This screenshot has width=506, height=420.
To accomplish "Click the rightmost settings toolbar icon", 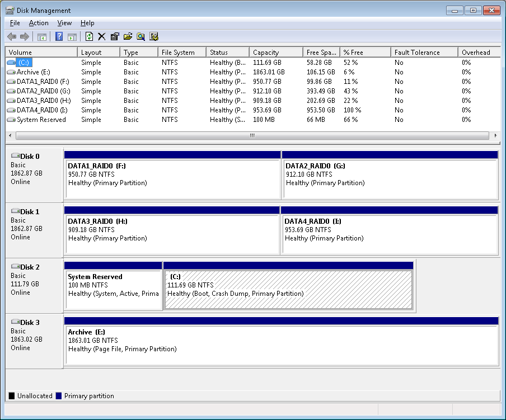I will click(x=154, y=37).
